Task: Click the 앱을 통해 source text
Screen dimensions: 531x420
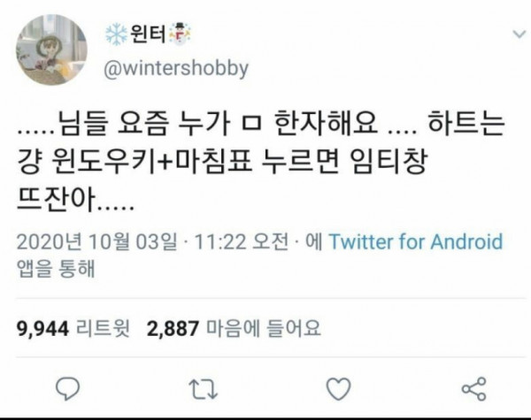Action: (x=56, y=269)
